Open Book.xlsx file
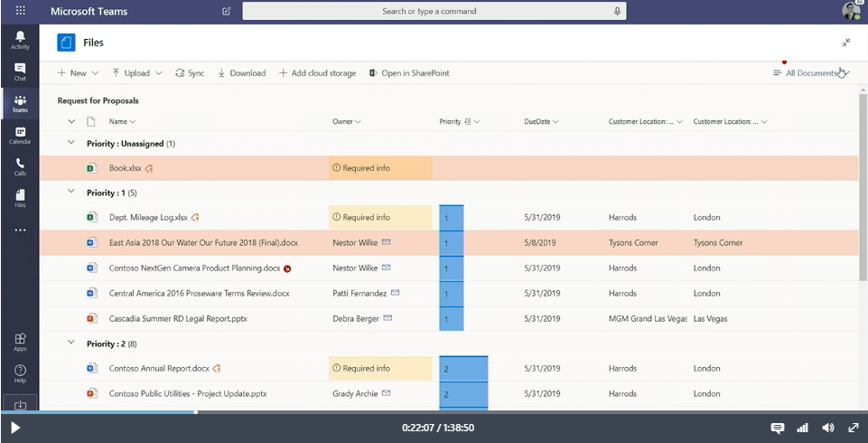 pos(126,168)
